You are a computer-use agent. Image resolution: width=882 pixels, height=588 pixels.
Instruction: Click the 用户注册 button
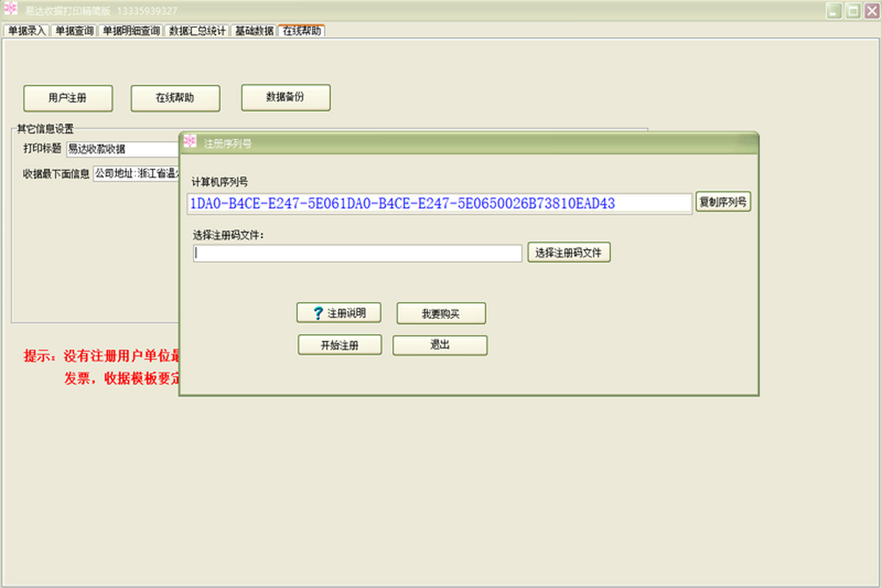point(68,98)
